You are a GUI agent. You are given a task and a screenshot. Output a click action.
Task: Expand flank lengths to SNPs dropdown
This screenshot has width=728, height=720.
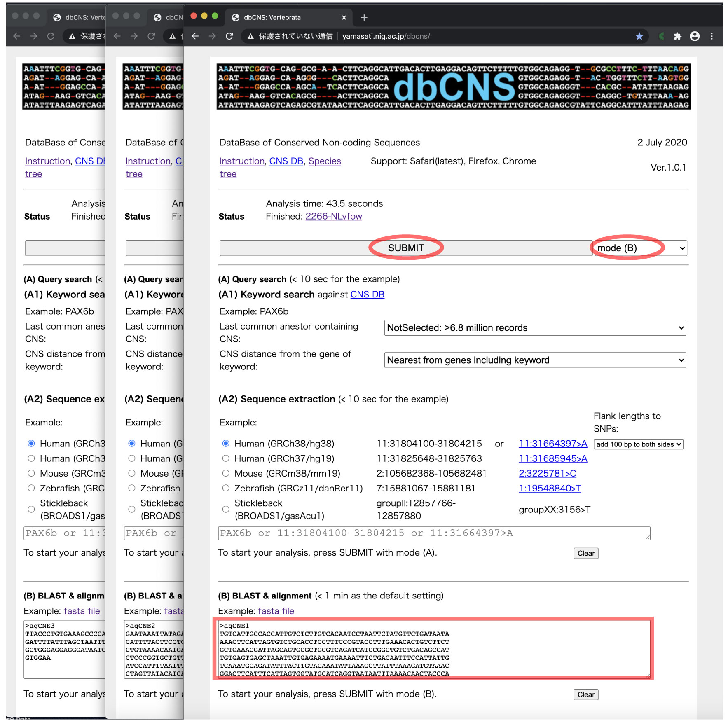(x=638, y=444)
